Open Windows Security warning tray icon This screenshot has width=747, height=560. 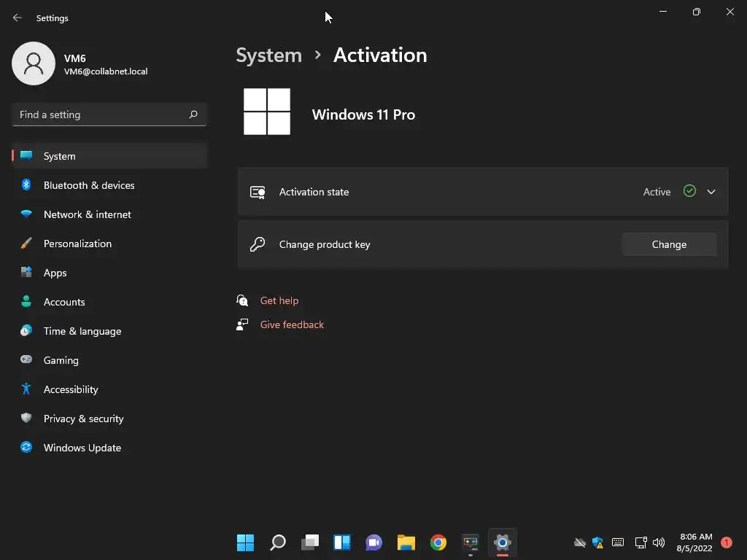click(598, 542)
